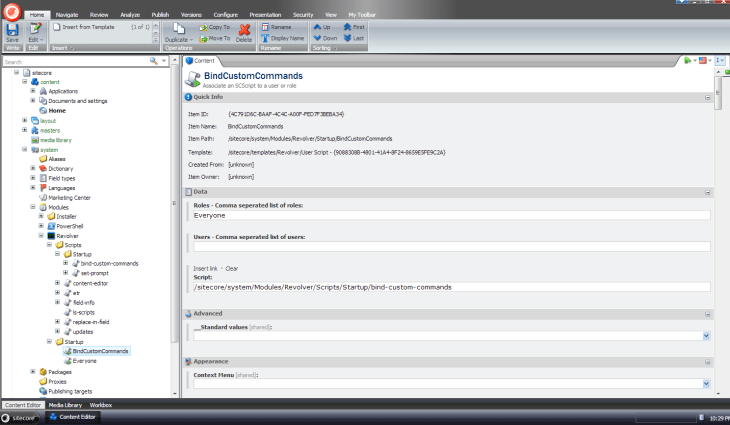Image resolution: width=730 pixels, height=425 pixels.
Task: Move item Down in sorting
Action: point(325,38)
